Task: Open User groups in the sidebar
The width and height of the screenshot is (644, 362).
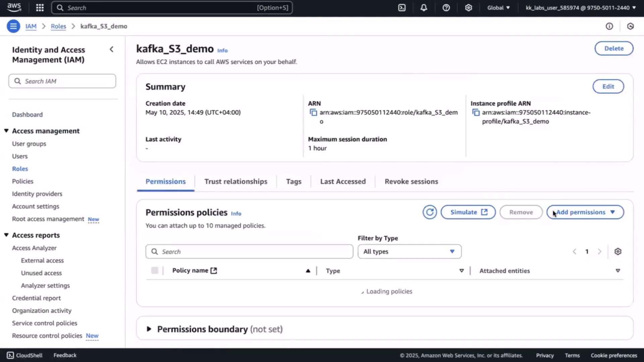Action: tap(29, 144)
